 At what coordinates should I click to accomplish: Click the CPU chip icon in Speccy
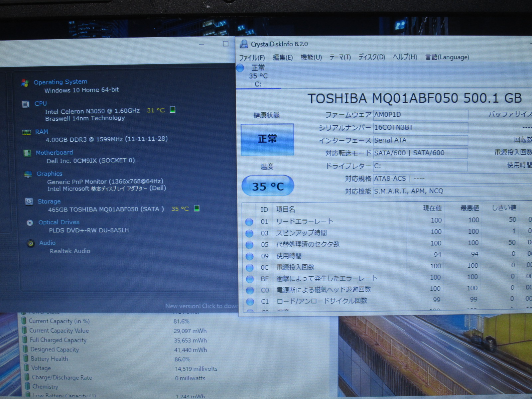click(x=26, y=104)
